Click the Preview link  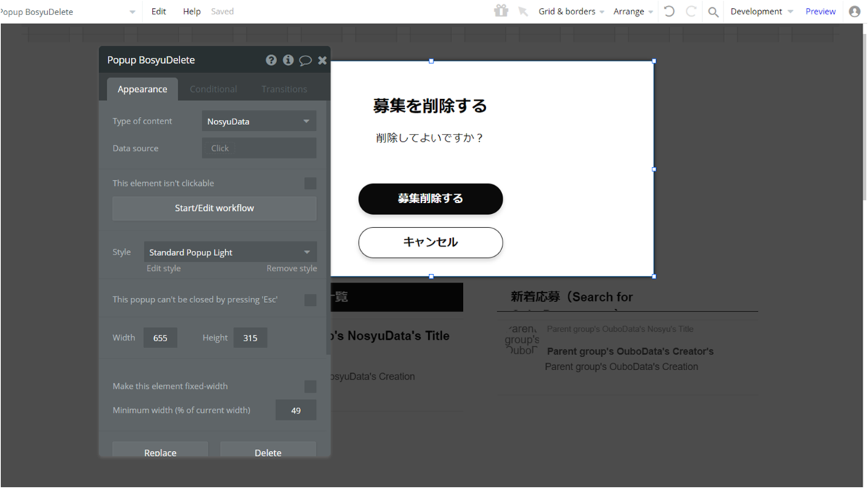pos(820,12)
